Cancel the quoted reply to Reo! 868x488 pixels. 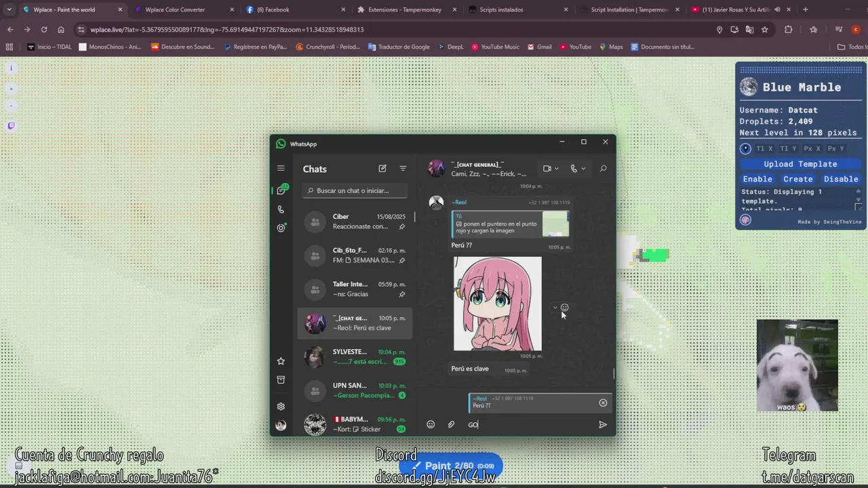click(603, 403)
